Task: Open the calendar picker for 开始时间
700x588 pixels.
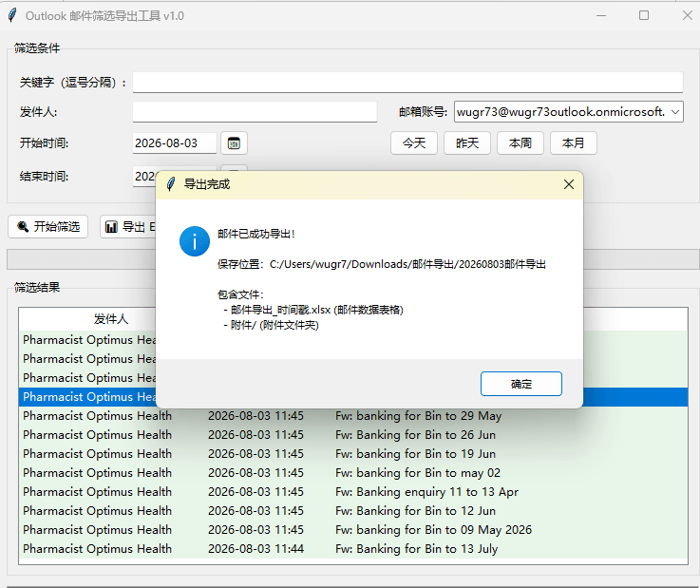Action: (234, 142)
